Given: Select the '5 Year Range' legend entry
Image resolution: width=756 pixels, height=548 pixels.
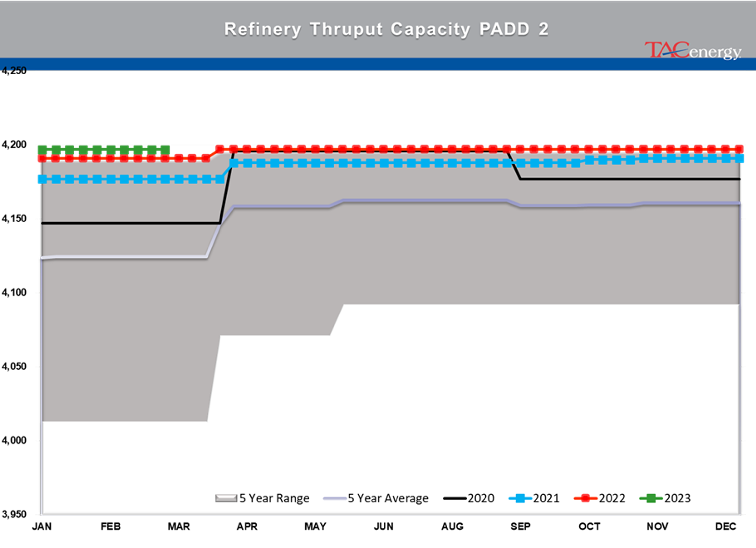Looking at the screenshot, I should (x=262, y=498).
